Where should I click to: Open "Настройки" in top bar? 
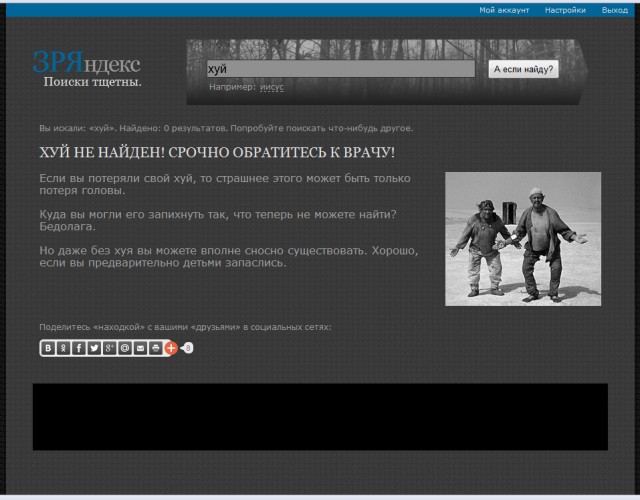pyautogui.click(x=565, y=10)
